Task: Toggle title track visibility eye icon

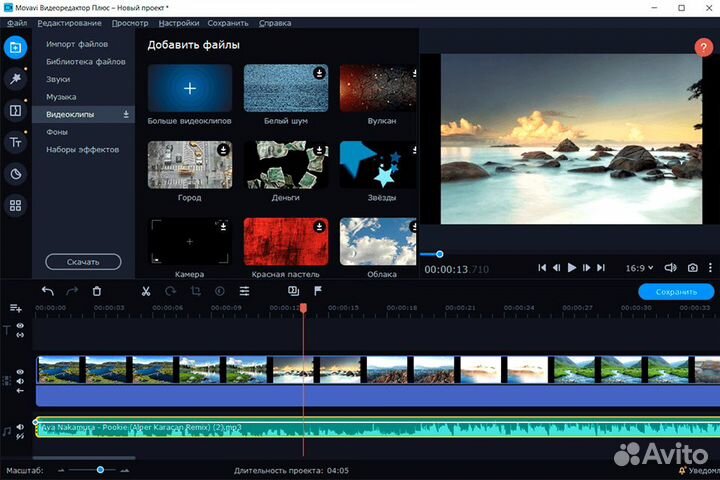Action: click(x=20, y=326)
